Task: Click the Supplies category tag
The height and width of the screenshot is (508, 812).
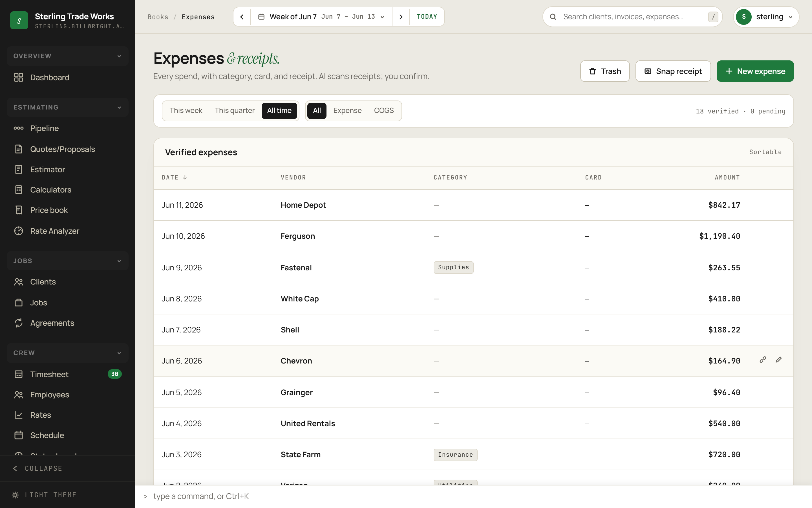Action: 453,268
